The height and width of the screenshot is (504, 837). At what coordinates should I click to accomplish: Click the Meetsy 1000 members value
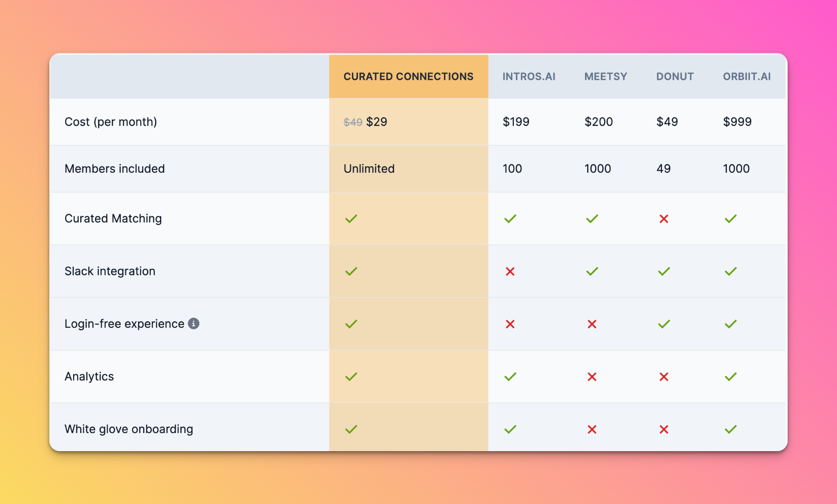coord(598,169)
